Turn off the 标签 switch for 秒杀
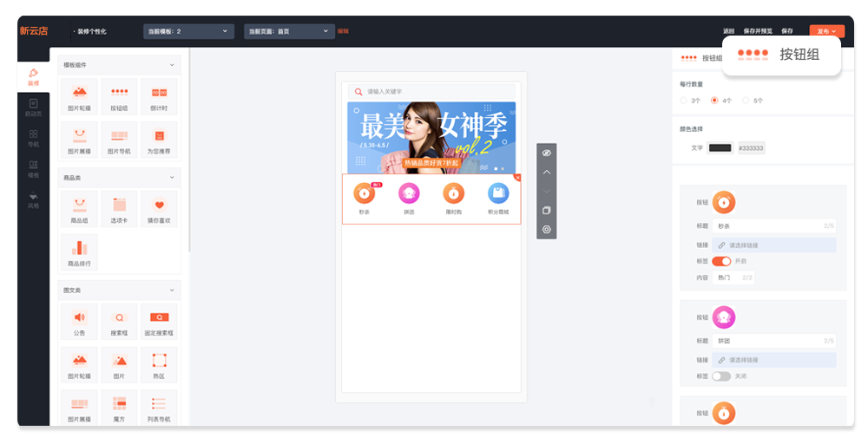Image resolution: width=868 pixels, height=444 pixels. click(721, 261)
